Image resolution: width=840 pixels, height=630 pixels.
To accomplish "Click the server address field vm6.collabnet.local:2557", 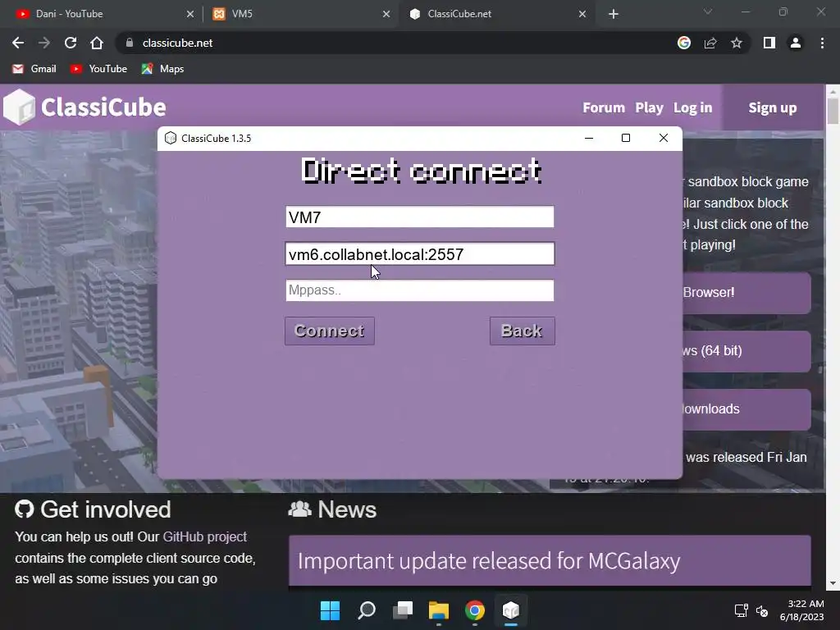I will (420, 254).
